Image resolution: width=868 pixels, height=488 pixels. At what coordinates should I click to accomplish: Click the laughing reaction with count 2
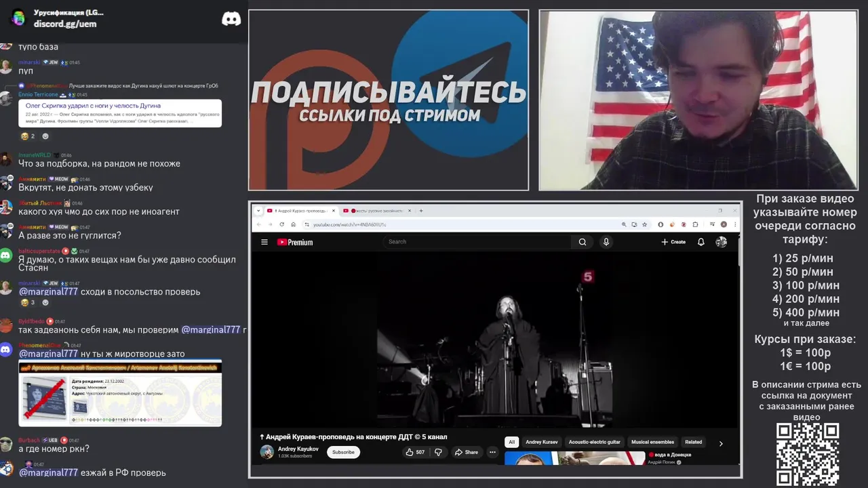[28, 136]
